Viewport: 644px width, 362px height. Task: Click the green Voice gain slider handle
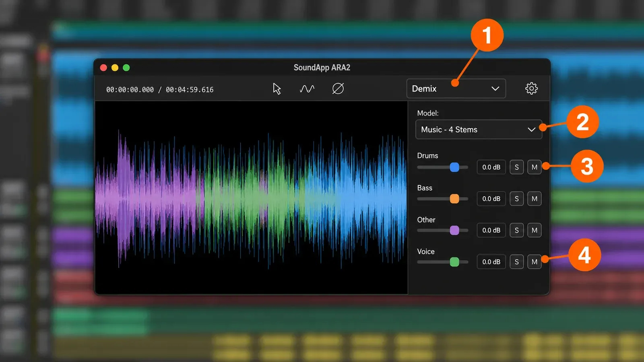point(454,262)
